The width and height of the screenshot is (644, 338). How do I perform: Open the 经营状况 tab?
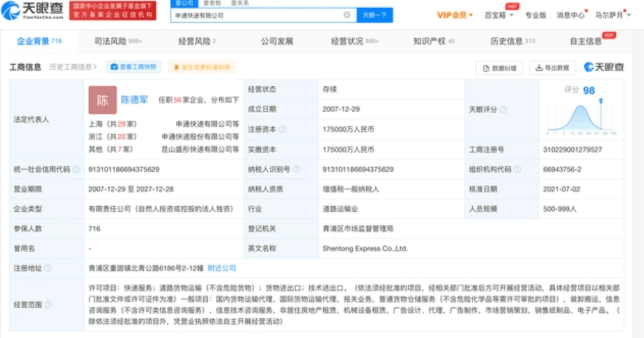pos(355,41)
